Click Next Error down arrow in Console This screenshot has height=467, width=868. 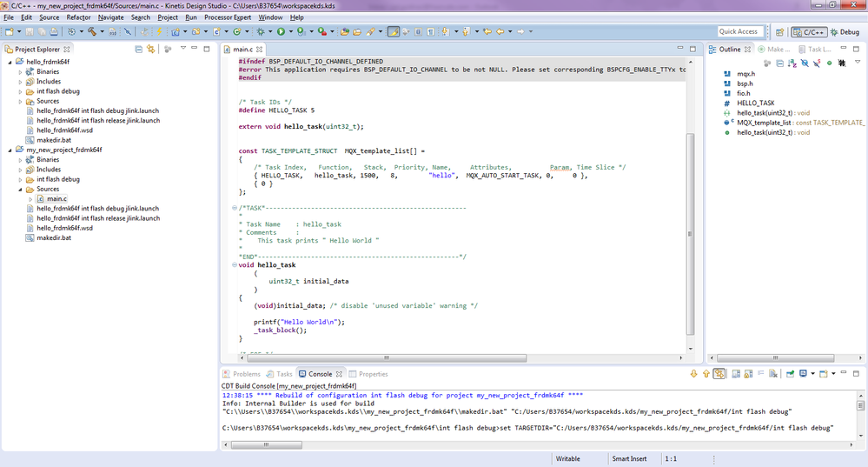coord(693,374)
